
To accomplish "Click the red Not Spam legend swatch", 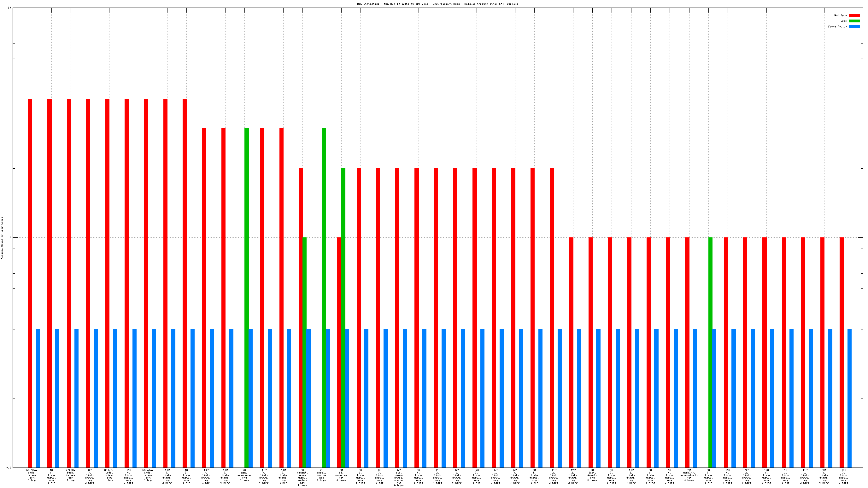I will click(854, 15).
